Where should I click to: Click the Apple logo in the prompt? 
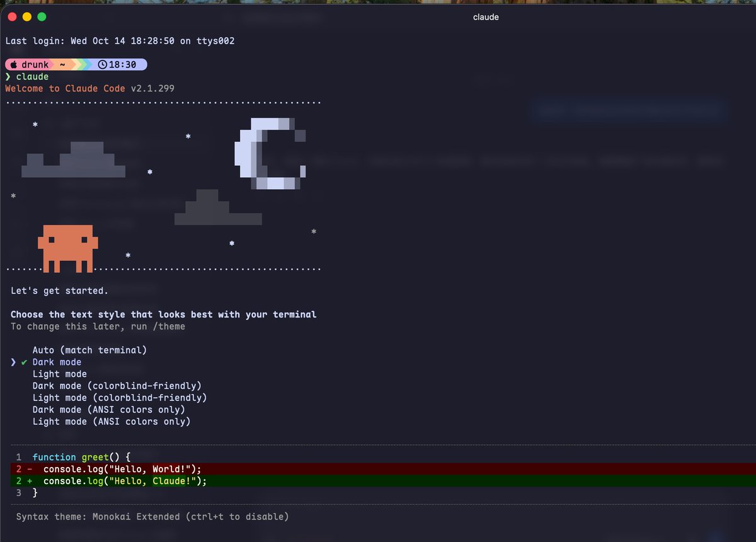(13, 64)
